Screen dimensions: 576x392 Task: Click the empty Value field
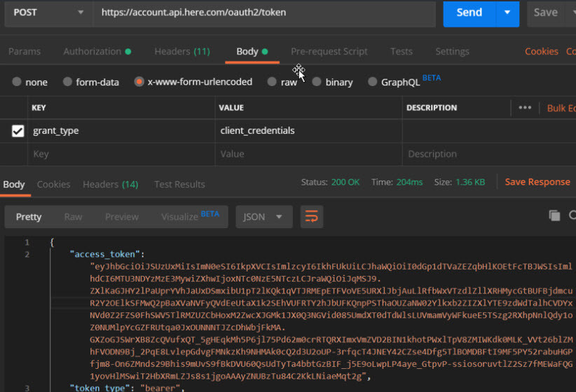[308, 154]
